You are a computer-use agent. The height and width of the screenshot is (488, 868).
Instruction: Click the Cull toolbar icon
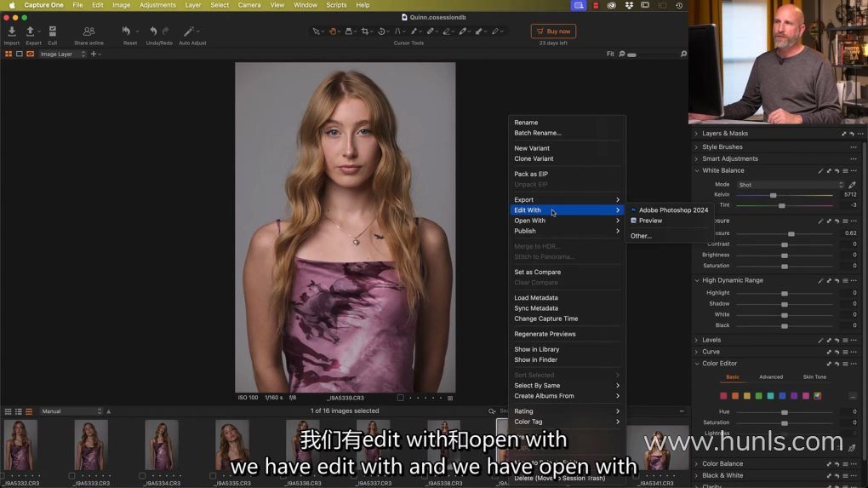52,32
